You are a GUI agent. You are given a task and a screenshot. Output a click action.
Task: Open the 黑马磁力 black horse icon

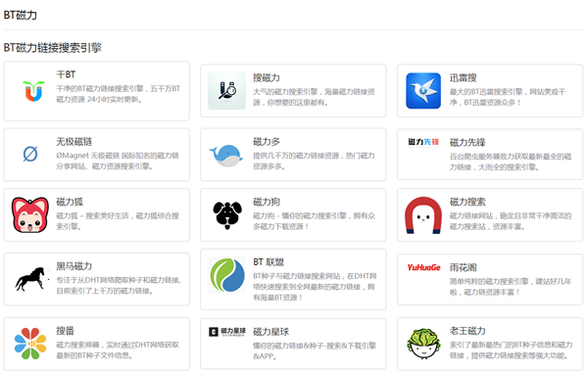(x=32, y=279)
